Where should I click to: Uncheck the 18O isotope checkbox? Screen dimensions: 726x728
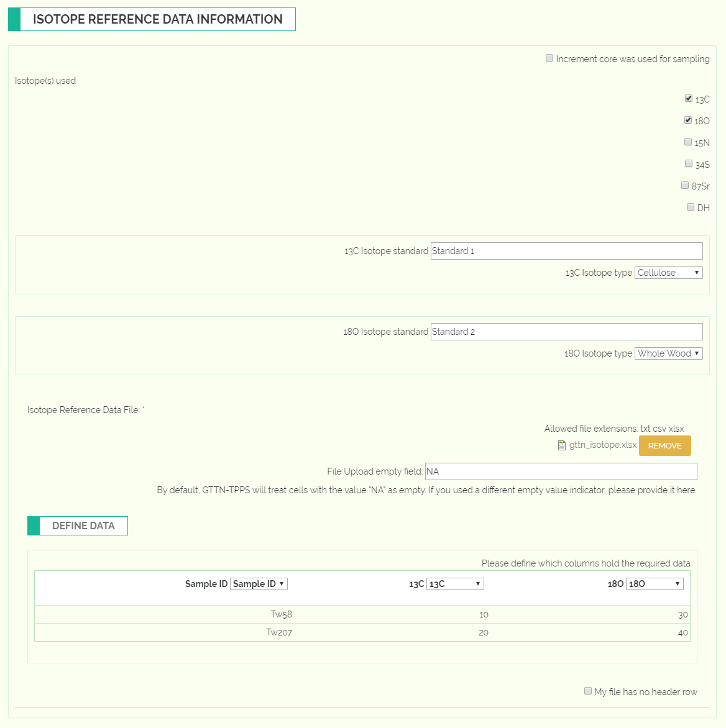pos(688,121)
